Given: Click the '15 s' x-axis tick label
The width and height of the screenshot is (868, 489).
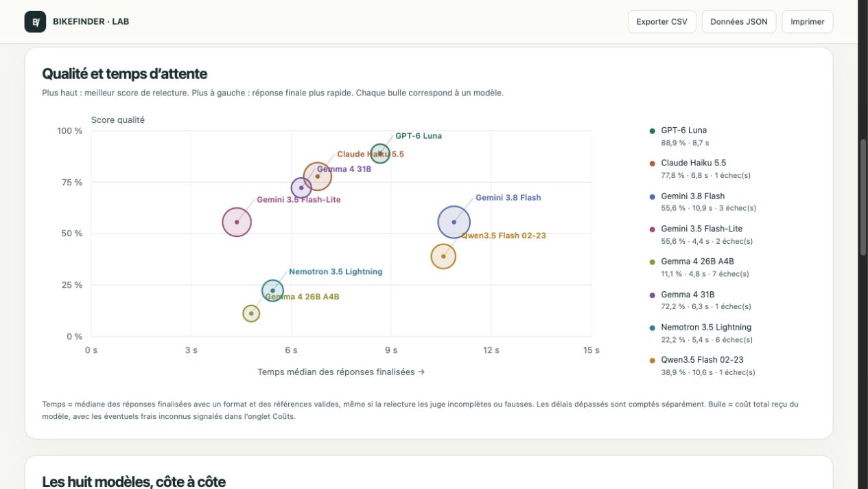Looking at the screenshot, I should pos(591,350).
